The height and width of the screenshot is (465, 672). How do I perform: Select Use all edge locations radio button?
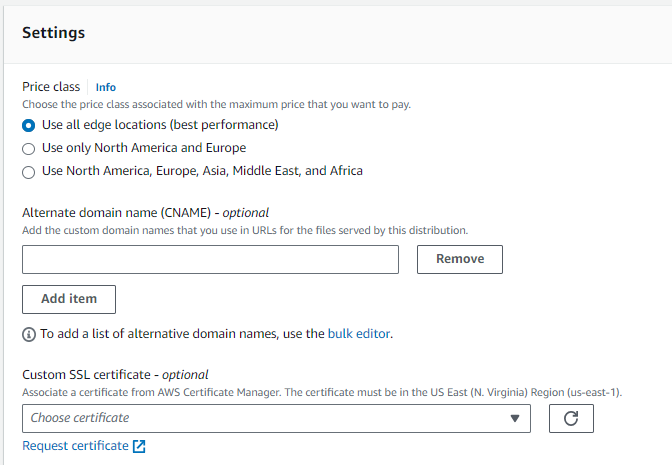pos(28,126)
